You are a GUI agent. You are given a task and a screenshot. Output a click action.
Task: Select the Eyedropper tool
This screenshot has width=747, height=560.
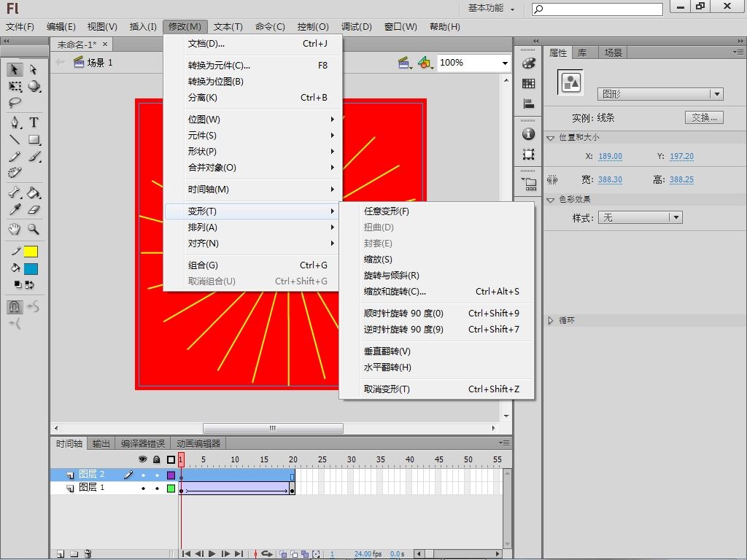tap(15, 209)
